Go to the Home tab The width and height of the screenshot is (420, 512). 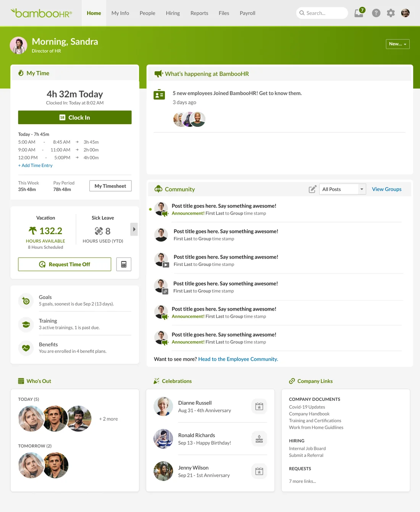coord(94,13)
